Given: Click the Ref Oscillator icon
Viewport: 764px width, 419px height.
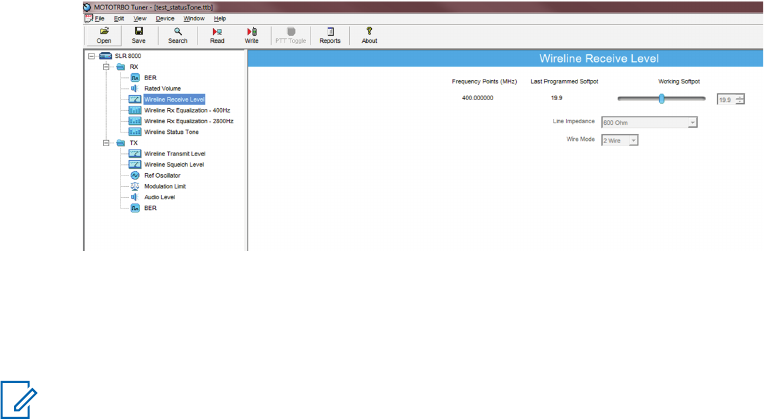Looking at the screenshot, I should pyautogui.click(x=135, y=175).
